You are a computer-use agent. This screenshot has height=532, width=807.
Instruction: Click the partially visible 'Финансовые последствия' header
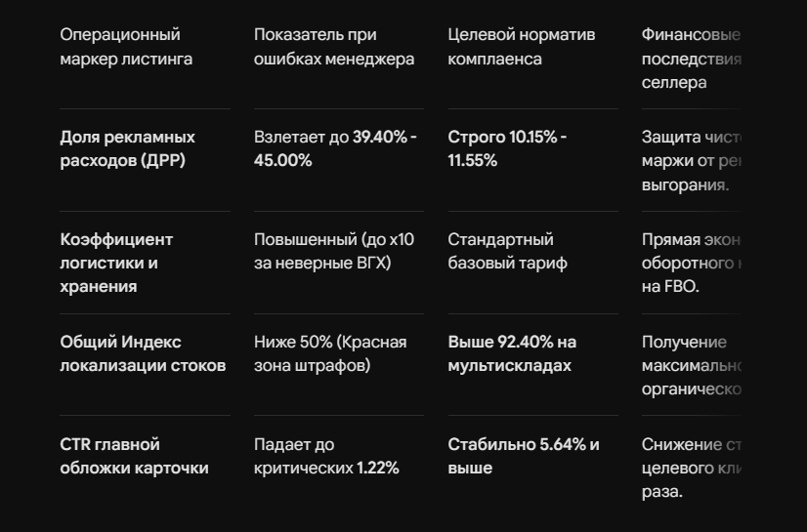[x=691, y=59]
